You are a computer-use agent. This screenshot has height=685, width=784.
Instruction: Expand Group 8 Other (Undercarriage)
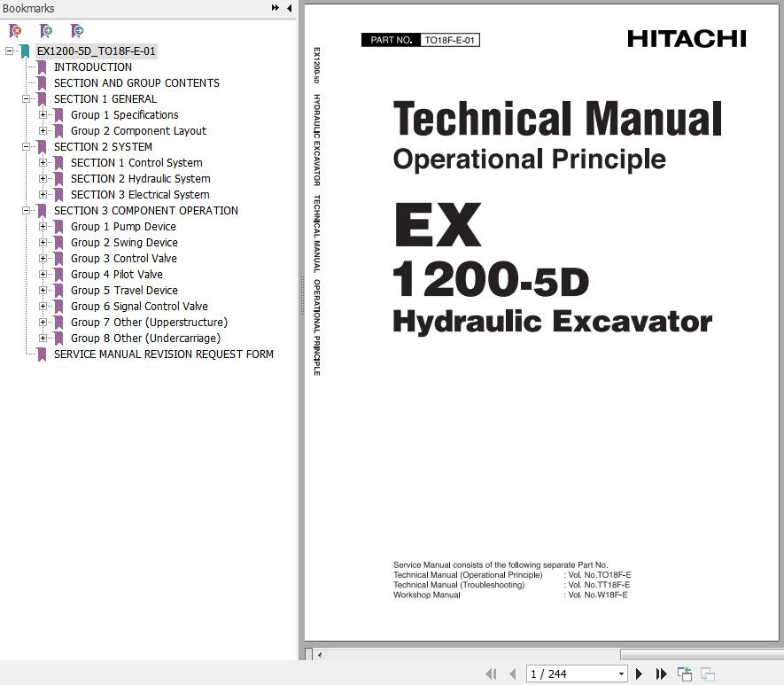tap(43, 339)
